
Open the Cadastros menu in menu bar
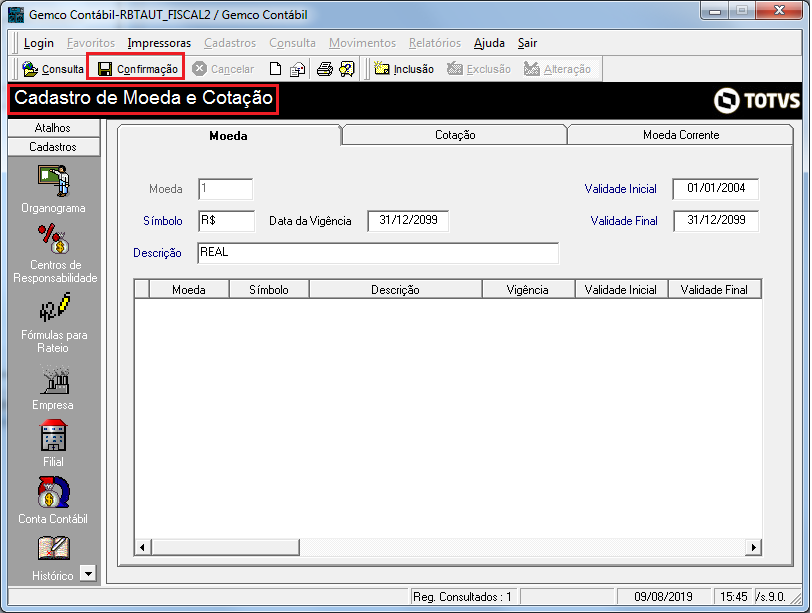click(x=230, y=43)
